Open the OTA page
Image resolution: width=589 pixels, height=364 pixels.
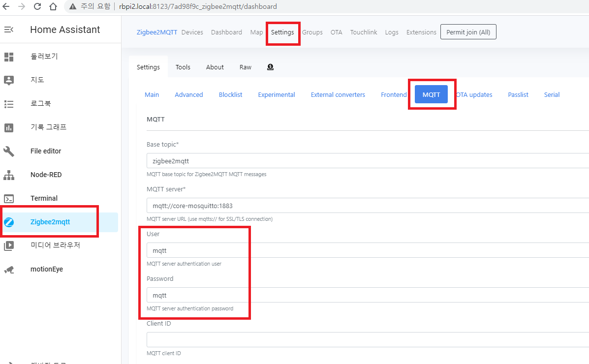336,32
